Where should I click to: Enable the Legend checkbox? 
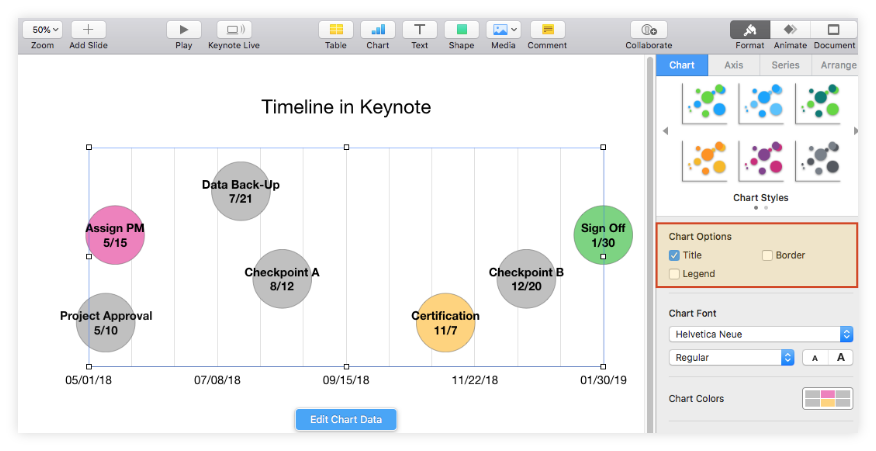point(674,274)
